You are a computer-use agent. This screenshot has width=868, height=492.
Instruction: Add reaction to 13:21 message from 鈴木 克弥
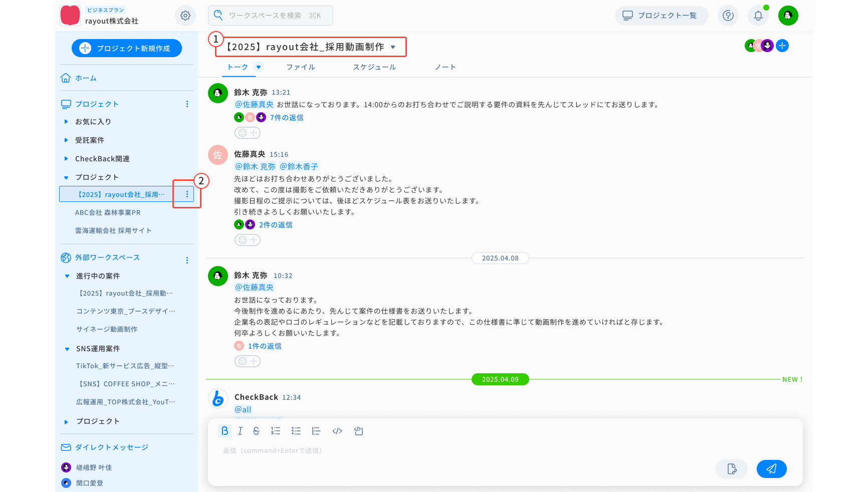pos(248,133)
